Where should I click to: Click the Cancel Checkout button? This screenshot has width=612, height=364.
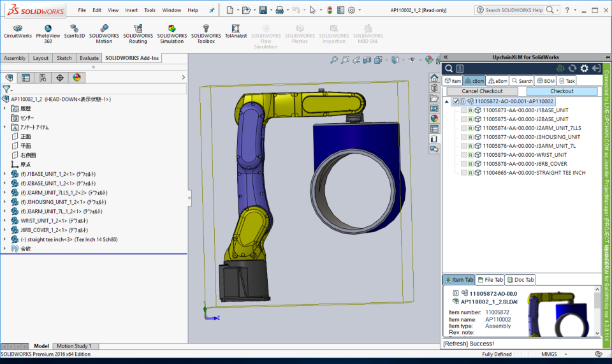482,91
